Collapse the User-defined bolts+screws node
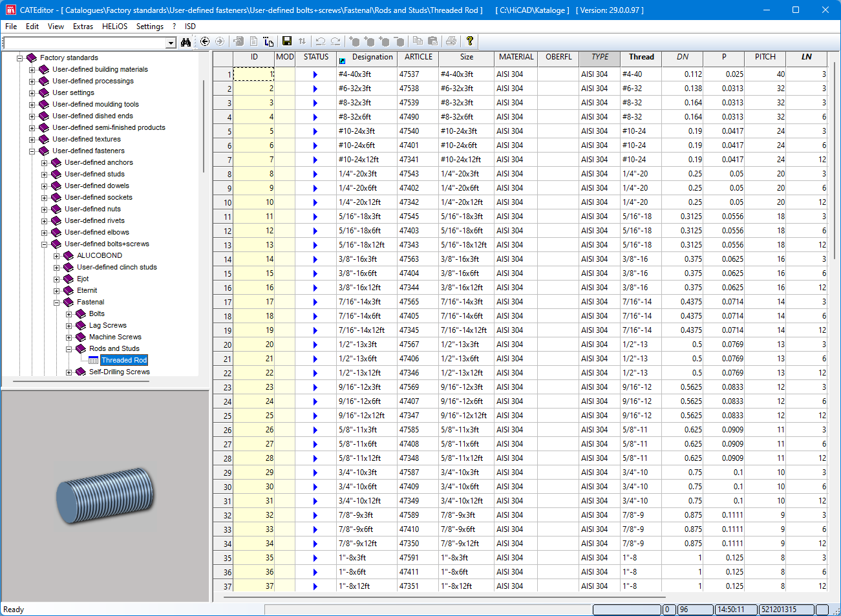This screenshot has width=841, height=616. pyautogui.click(x=44, y=244)
